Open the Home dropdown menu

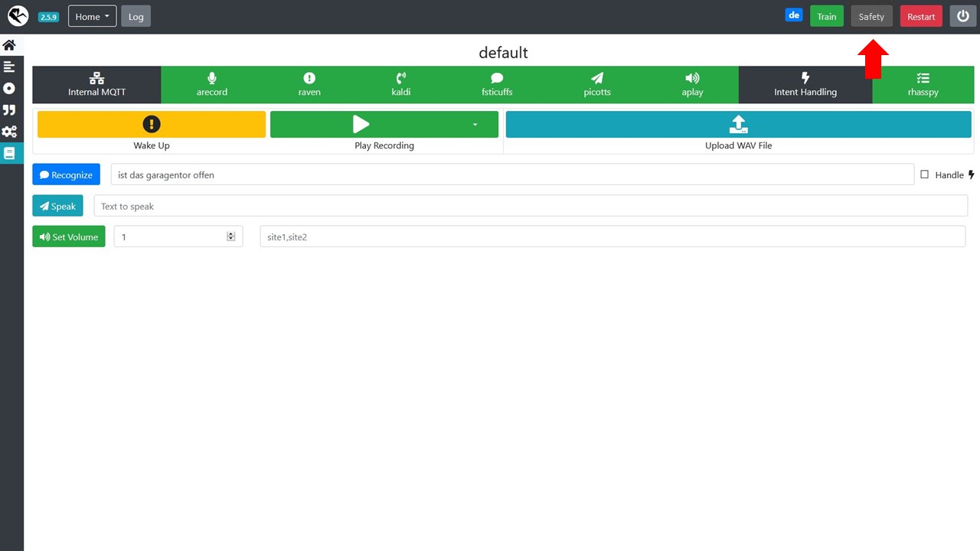tap(92, 16)
